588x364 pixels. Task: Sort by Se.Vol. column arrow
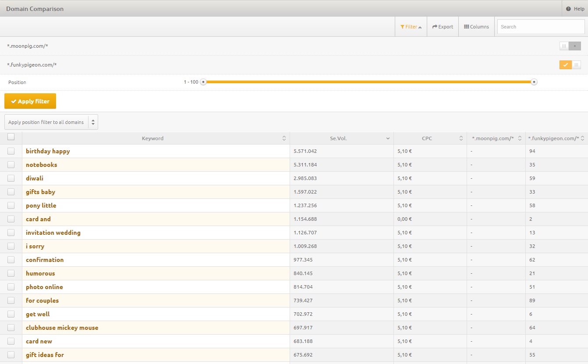tap(388, 138)
